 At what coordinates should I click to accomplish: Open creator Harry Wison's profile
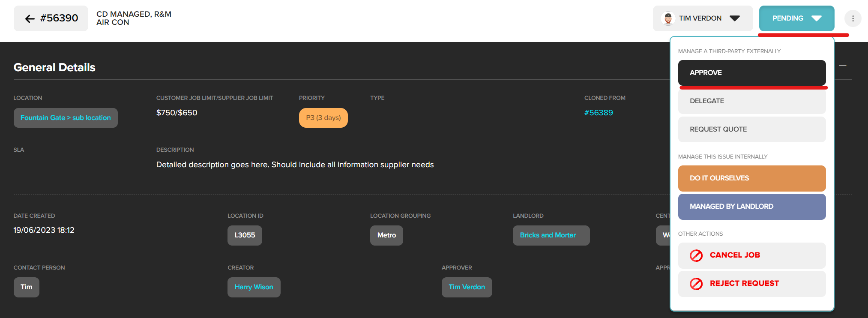(254, 287)
